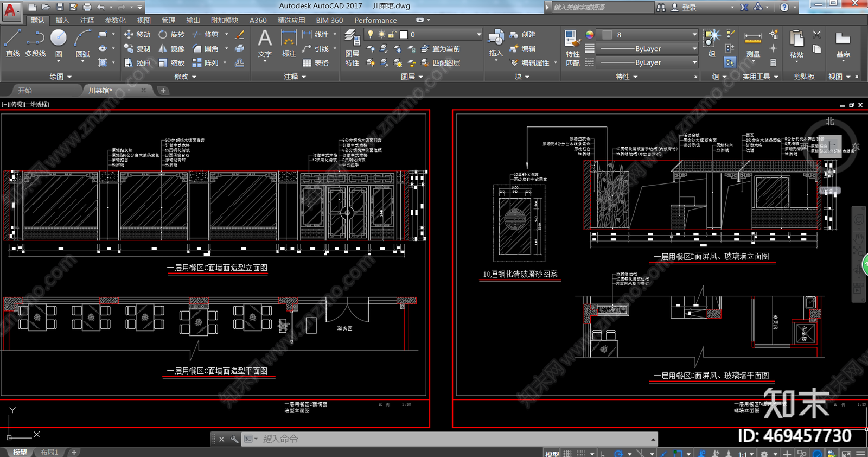Click the 测量 (Measure) tool

[753, 43]
